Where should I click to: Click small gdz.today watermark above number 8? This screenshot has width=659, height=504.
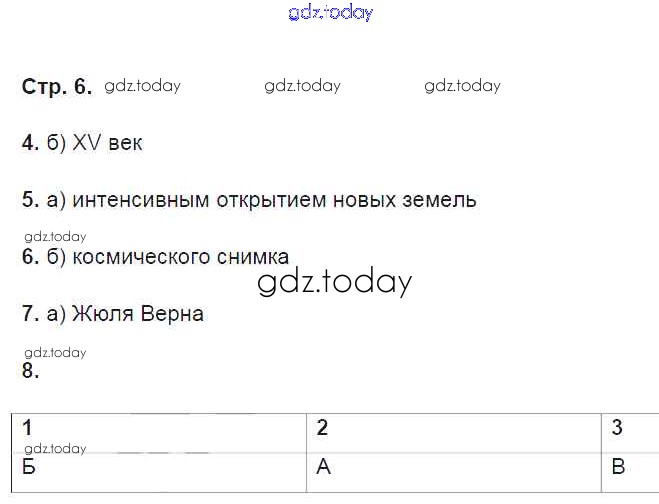[55, 352]
